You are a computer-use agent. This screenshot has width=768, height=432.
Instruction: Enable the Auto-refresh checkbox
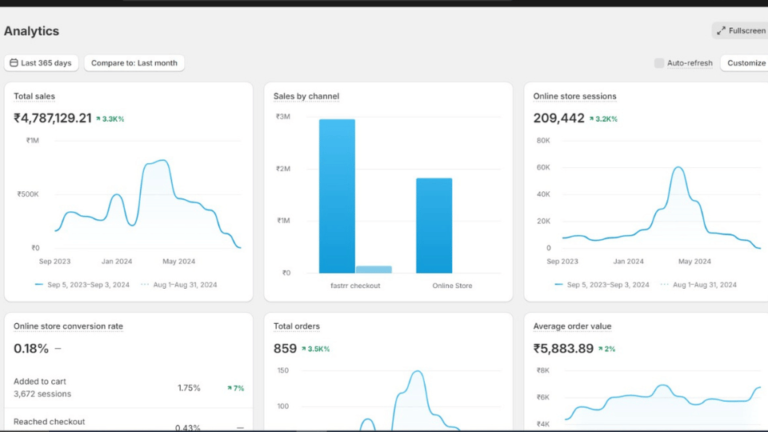659,63
